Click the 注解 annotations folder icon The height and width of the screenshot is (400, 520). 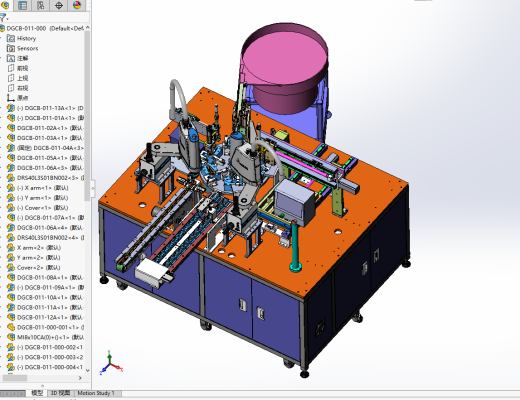point(11,58)
